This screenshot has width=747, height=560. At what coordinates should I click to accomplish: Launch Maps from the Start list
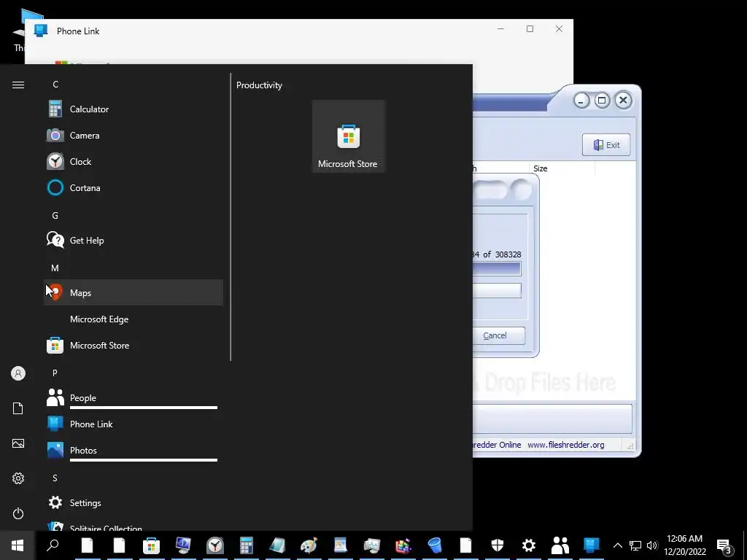point(133,292)
